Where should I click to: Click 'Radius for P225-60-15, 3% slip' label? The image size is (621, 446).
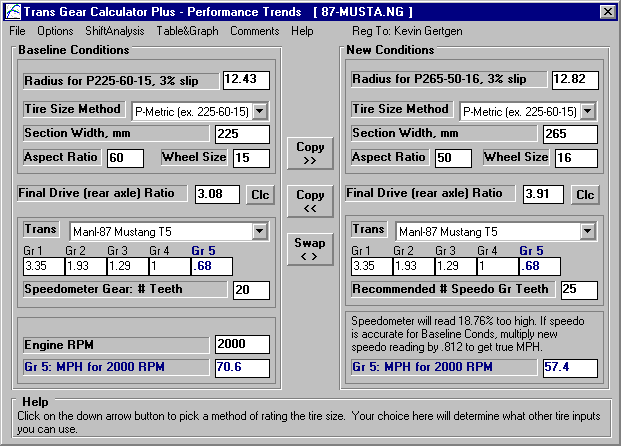tap(121, 81)
